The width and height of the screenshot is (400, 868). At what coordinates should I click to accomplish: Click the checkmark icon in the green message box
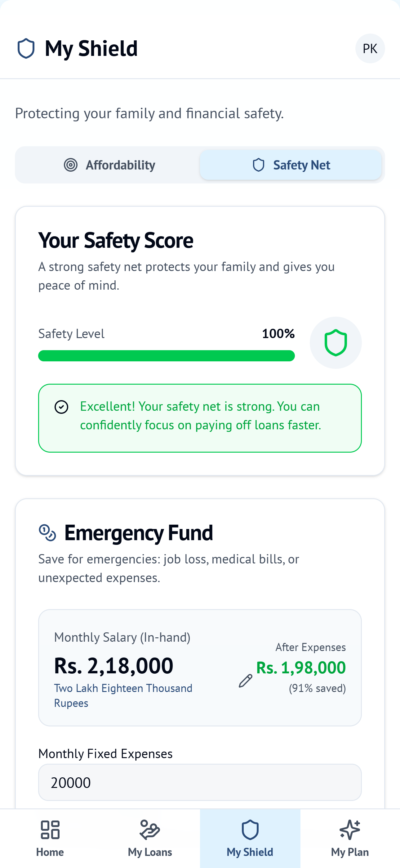[x=61, y=407]
